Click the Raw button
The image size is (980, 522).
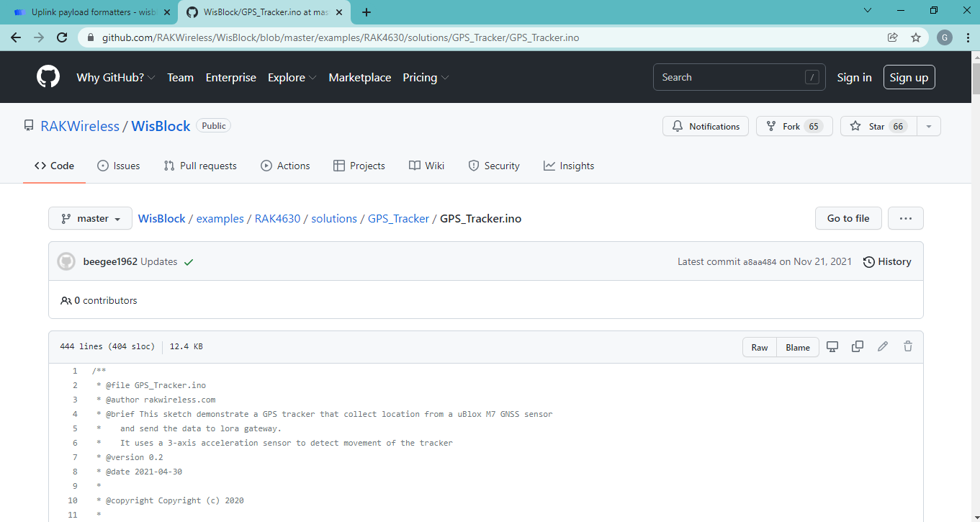point(760,347)
